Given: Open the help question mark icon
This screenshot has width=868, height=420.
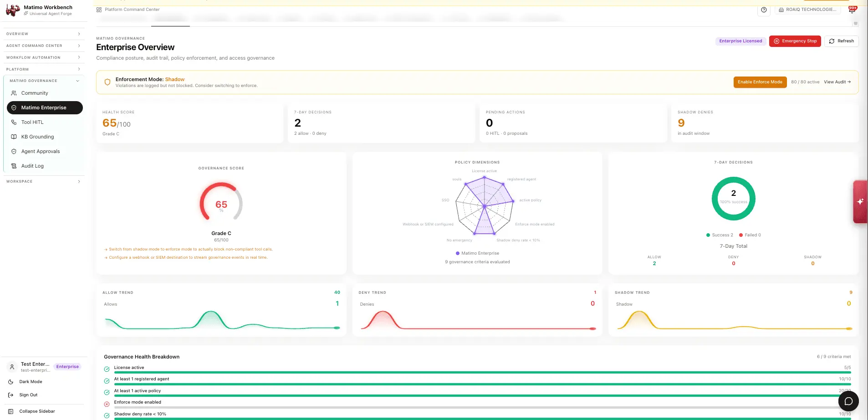Looking at the screenshot, I should pos(764,10).
